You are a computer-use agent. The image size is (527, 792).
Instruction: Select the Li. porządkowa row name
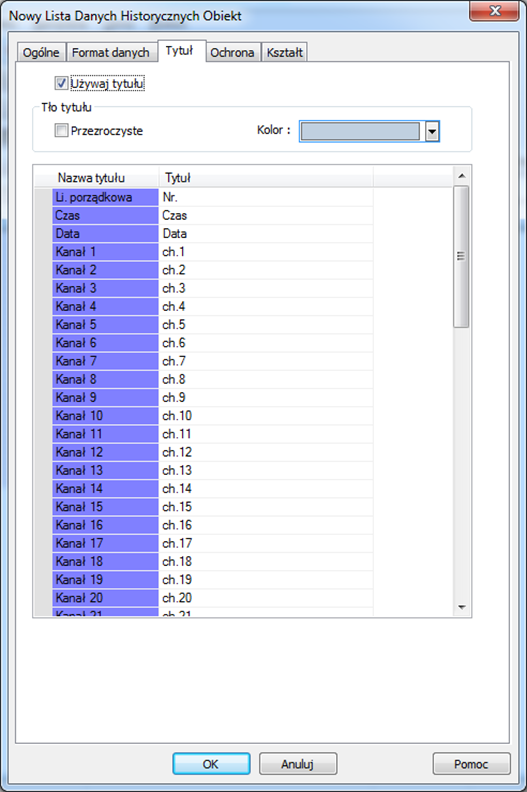tap(105, 197)
